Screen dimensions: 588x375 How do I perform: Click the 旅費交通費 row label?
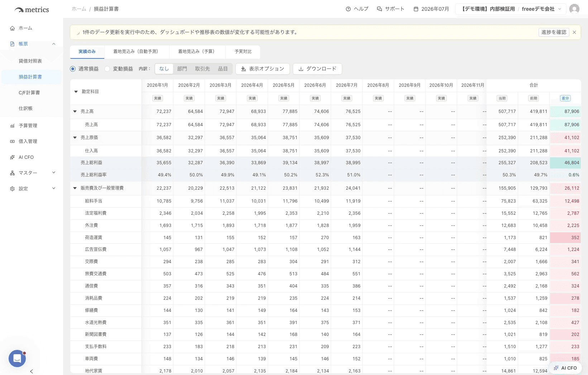coord(96,274)
